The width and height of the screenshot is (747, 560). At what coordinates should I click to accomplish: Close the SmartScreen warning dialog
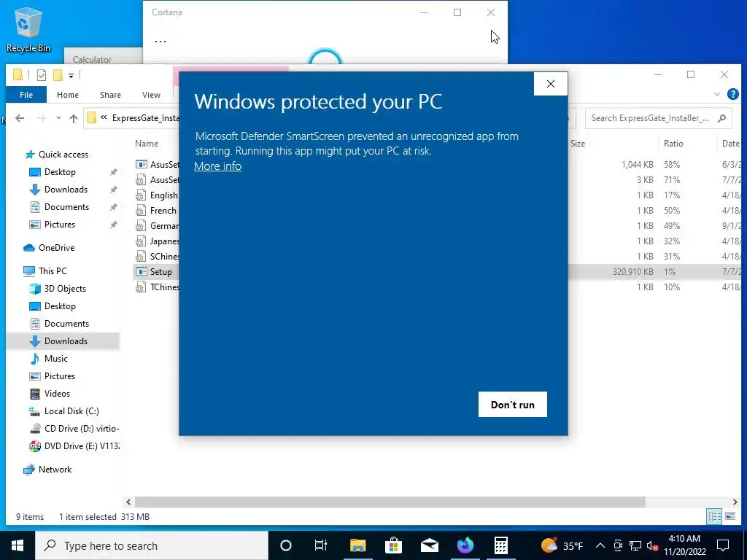coord(551,84)
